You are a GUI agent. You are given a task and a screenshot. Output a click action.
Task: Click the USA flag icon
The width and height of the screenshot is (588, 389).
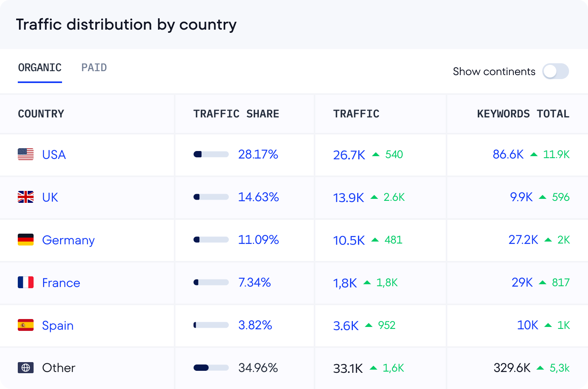coord(26,154)
